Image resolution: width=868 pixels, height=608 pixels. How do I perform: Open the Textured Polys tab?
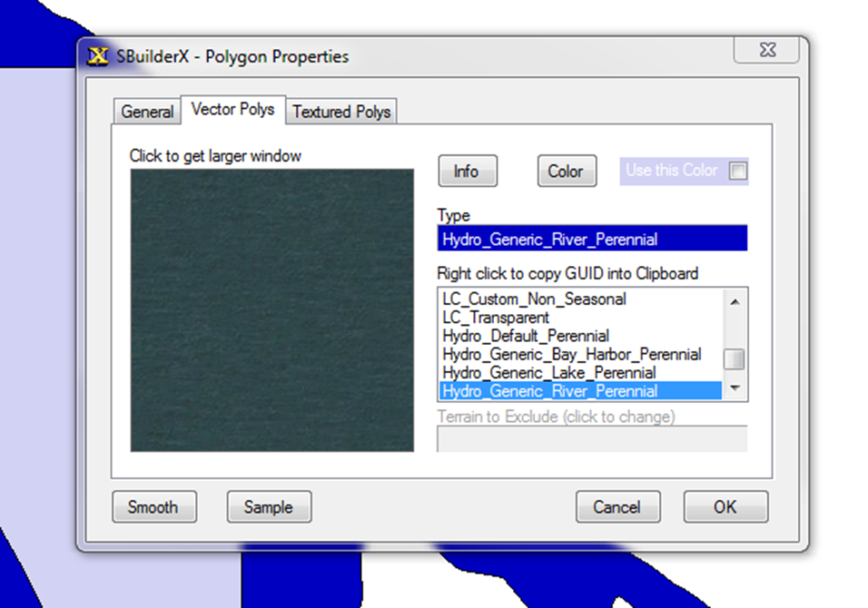[341, 112]
